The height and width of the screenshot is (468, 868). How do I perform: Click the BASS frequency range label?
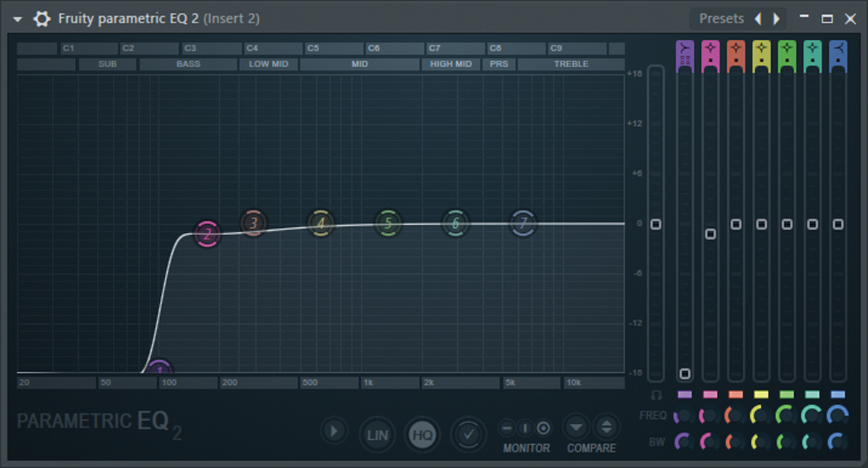188,64
